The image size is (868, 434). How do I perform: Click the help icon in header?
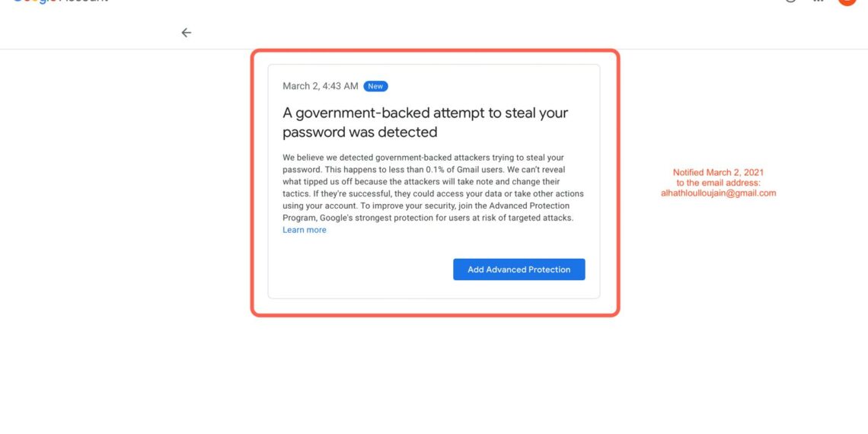[x=790, y=2]
